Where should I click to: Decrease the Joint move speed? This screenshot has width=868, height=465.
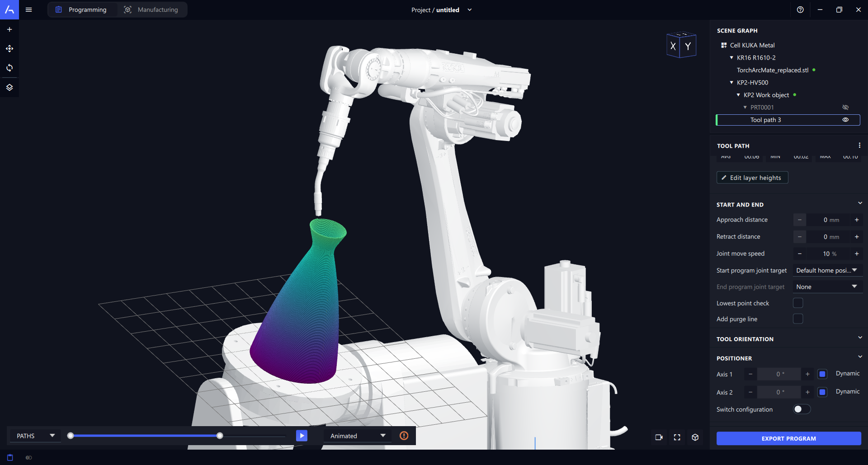tap(799, 254)
